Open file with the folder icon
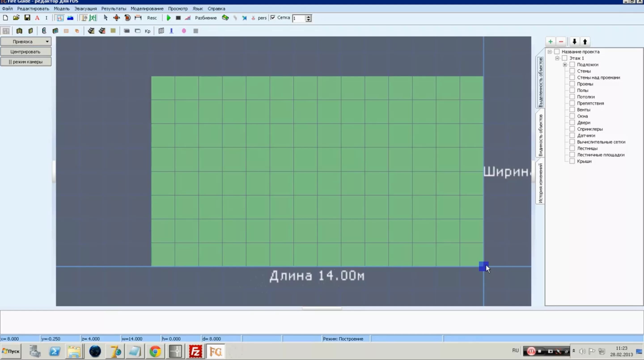644x360 pixels. click(x=16, y=18)
